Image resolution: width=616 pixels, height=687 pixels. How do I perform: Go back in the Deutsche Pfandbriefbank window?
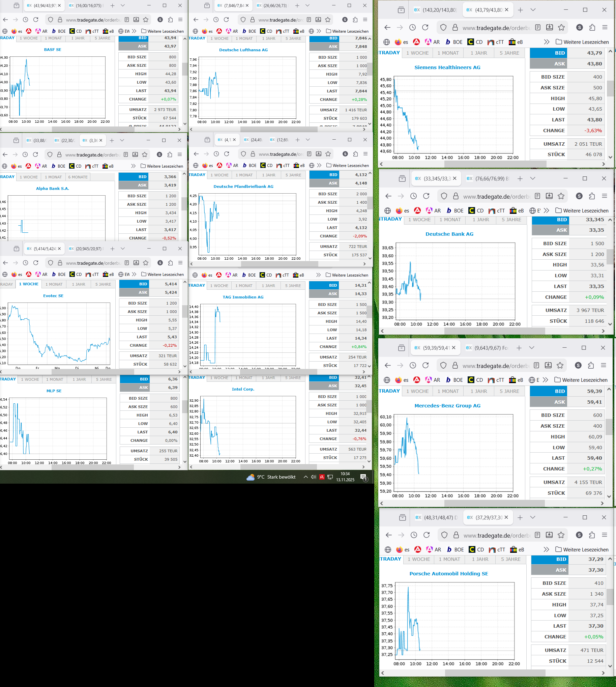coord(196,154)
